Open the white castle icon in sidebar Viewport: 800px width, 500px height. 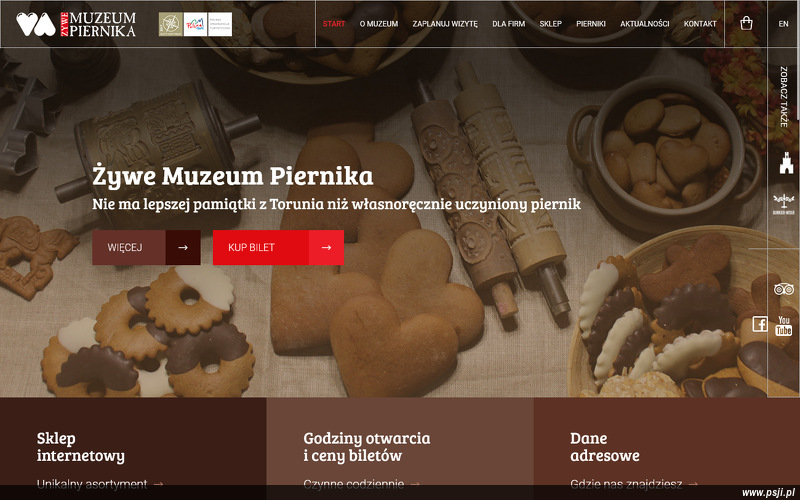tap(786, 163)
